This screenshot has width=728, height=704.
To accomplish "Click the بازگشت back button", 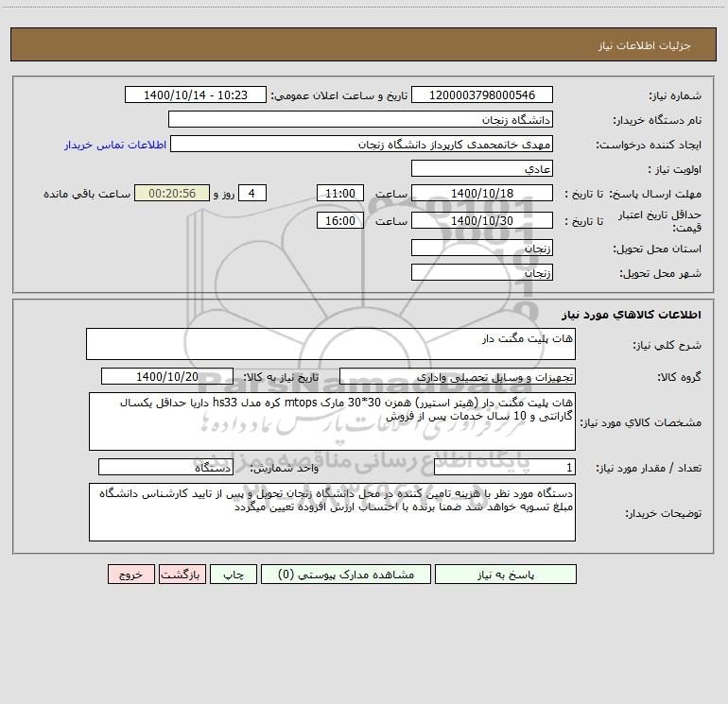I will tap(182, 574).
